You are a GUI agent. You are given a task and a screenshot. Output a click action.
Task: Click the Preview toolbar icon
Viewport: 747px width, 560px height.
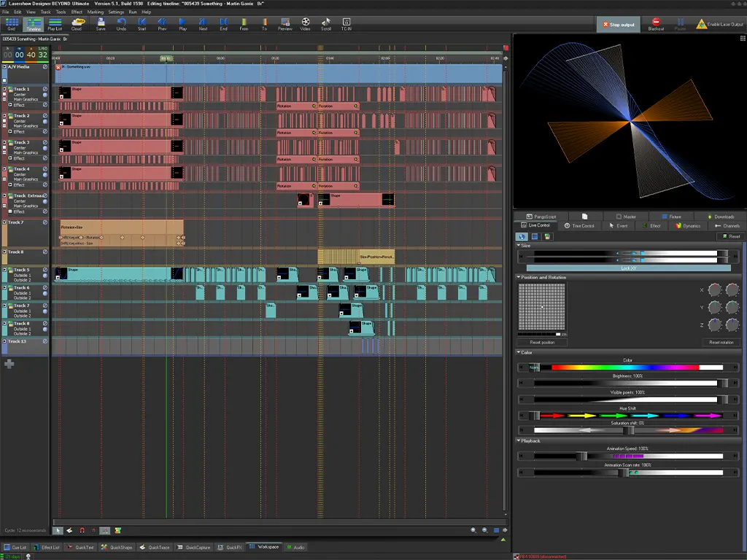(285, 24)
